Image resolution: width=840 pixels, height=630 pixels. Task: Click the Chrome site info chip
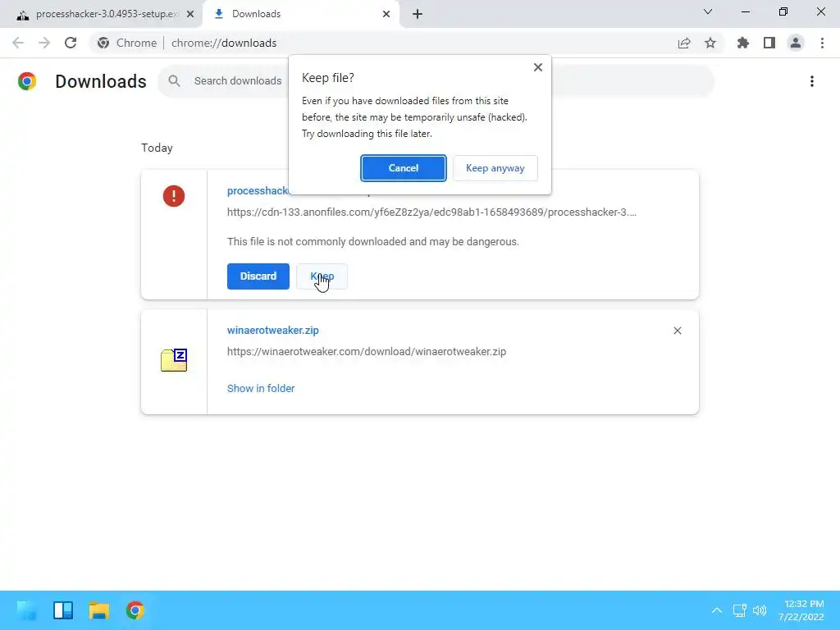point(127,43)
